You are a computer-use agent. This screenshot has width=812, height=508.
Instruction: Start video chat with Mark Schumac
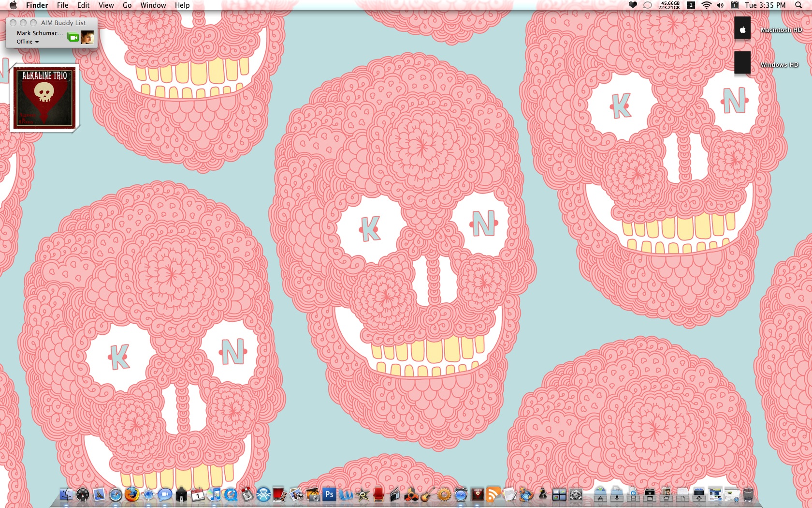73,37
